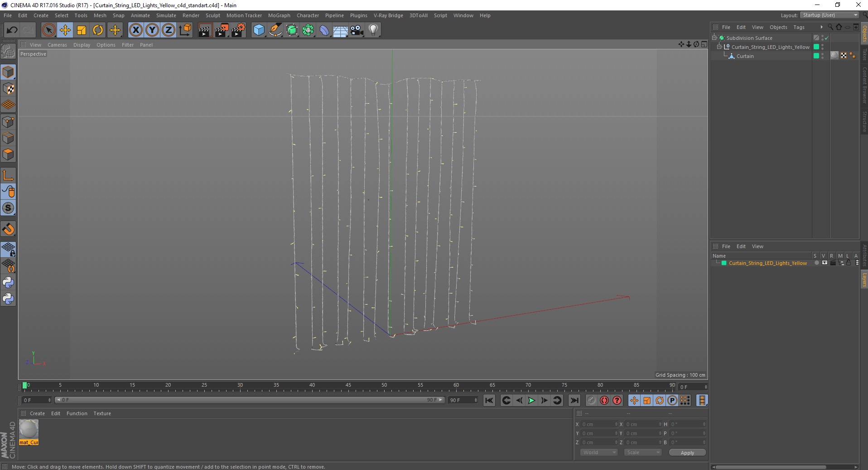Open viewport Cameras menu
Screen dimensions: 868x470
(x=57, y=45)
